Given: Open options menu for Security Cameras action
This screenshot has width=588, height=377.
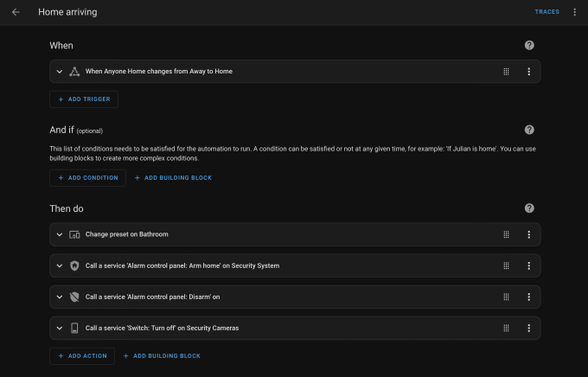Looking at the screenshot, I should (528, 328).
